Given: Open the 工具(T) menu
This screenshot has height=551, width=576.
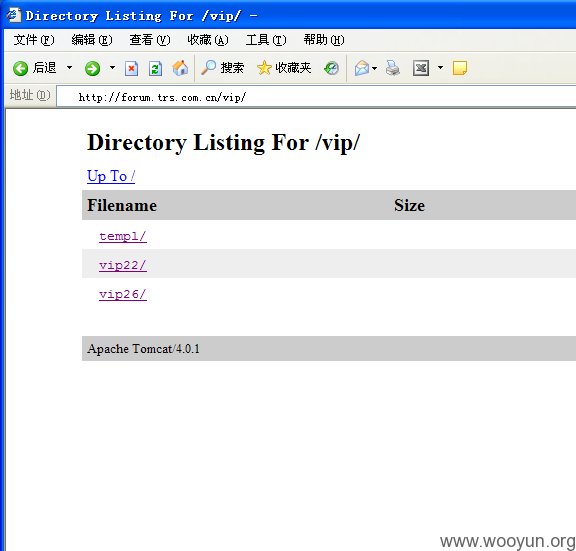Looking at the screenshot, I should pos(266,40).
